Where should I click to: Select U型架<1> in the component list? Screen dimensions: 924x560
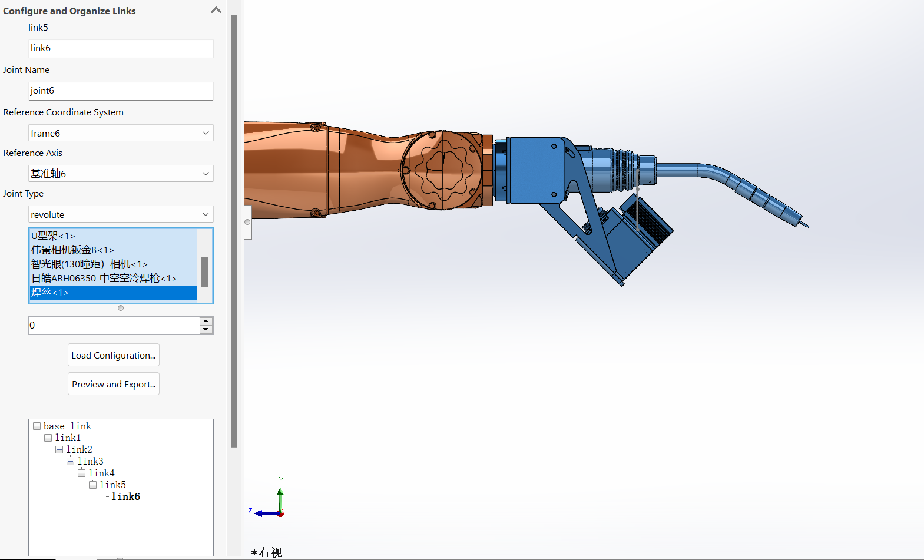(53, 236)
